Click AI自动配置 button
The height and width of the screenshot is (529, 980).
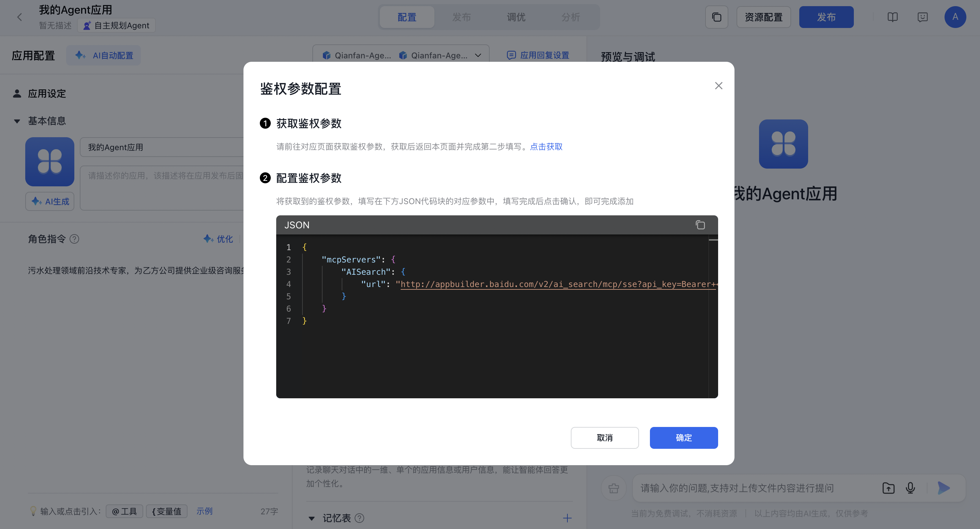click(x=103, y=55)
